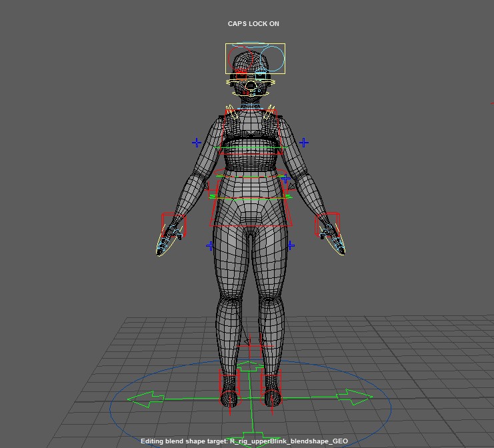This screenshot has height=448, width=494.
Task: Select the red eye box control
Action: [241, 76]
